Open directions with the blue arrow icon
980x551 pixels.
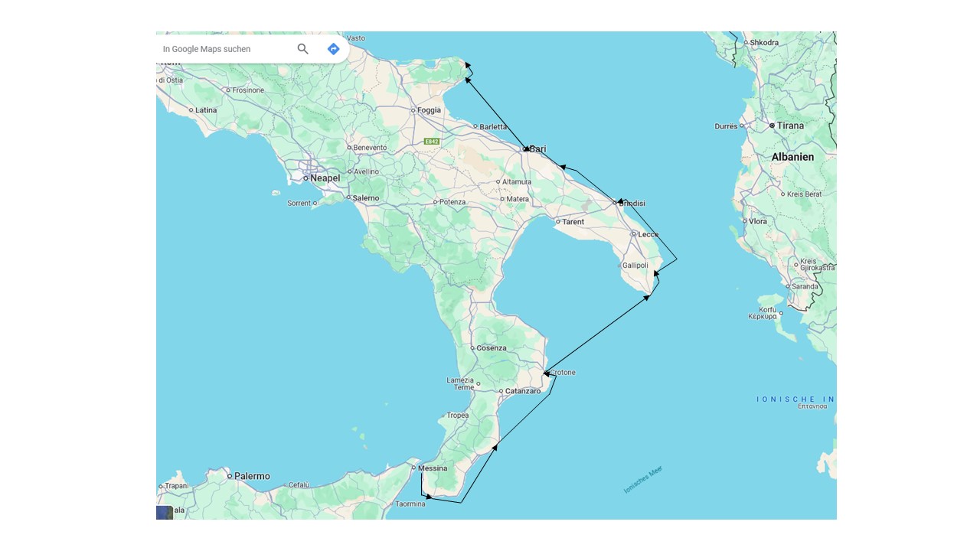click(333, 49)
